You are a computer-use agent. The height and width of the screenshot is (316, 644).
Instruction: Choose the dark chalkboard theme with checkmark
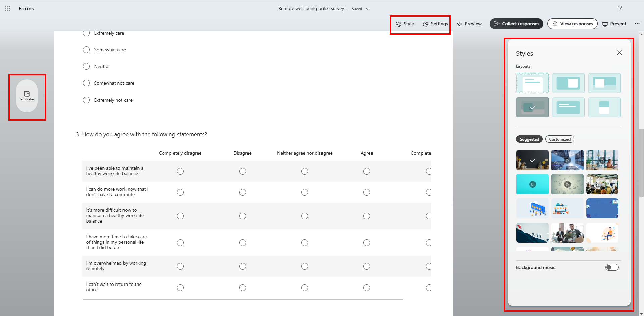tap(533, 160)
